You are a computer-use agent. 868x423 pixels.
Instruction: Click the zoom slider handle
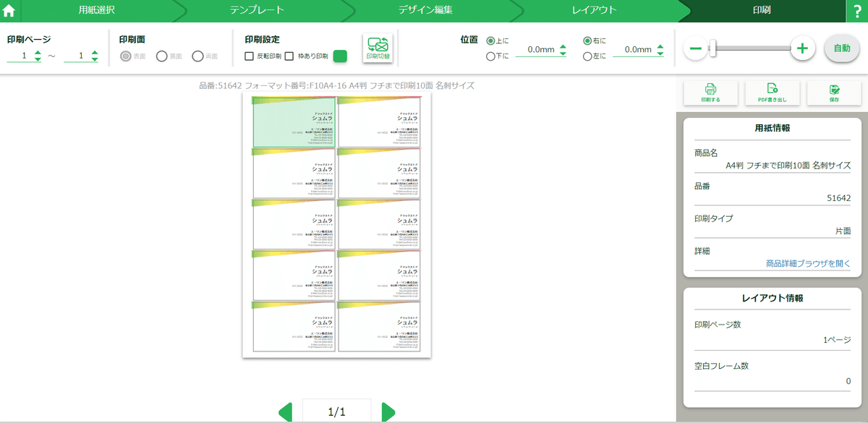pos(712,48)
